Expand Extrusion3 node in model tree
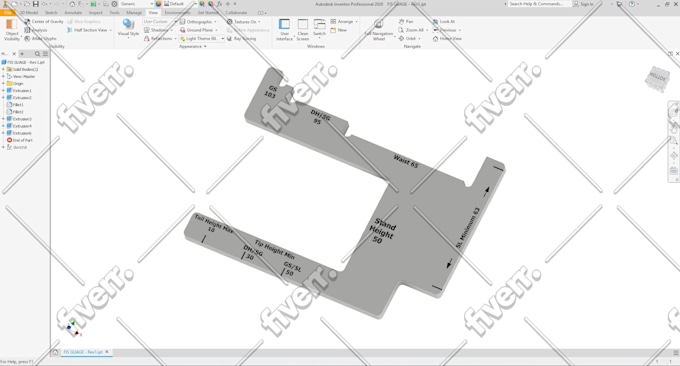This screenshot has width=680, height=366. click(x=3, y=119)
